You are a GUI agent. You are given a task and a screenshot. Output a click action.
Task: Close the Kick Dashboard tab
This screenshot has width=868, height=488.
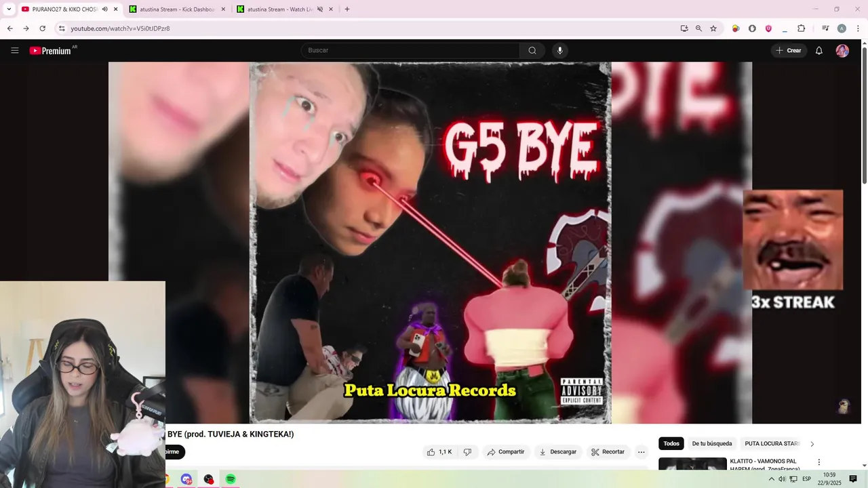click(223, 9)
